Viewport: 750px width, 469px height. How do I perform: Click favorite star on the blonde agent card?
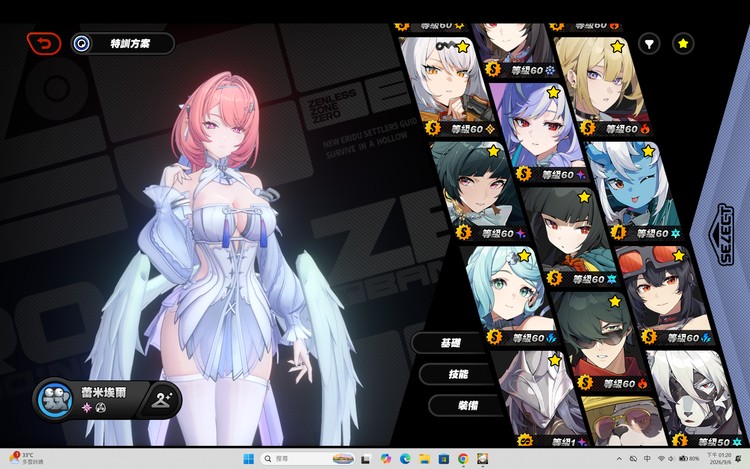point(618,46)
